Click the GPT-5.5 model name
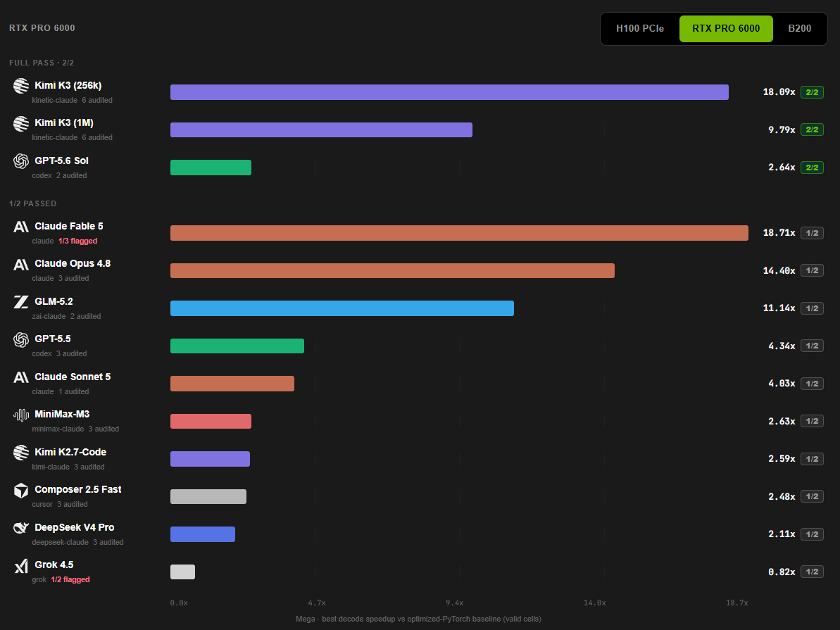Screen dimensions: 840x630 pyautogui.click(x=53, y=339)
